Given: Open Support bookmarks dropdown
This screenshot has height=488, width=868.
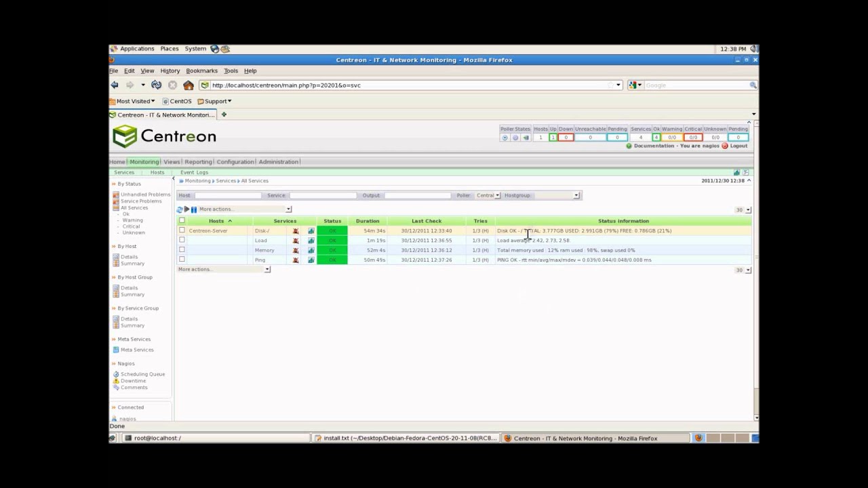Looking at the screenshot, I should 215,101.
